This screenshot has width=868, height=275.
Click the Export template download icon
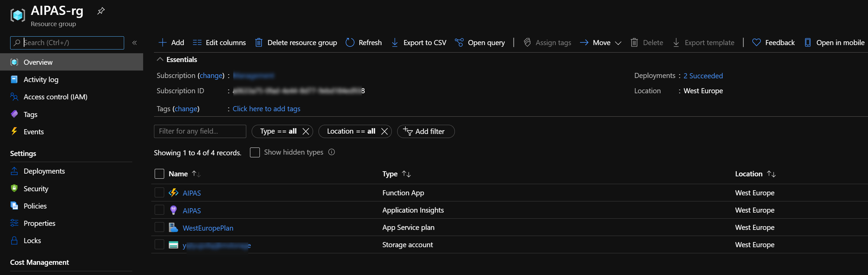coord(676,43)
